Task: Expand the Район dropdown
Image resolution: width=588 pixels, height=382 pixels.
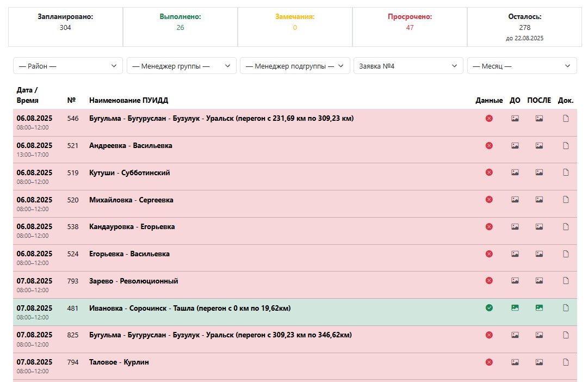Action: pyautogui.click(x=68, y=66)
